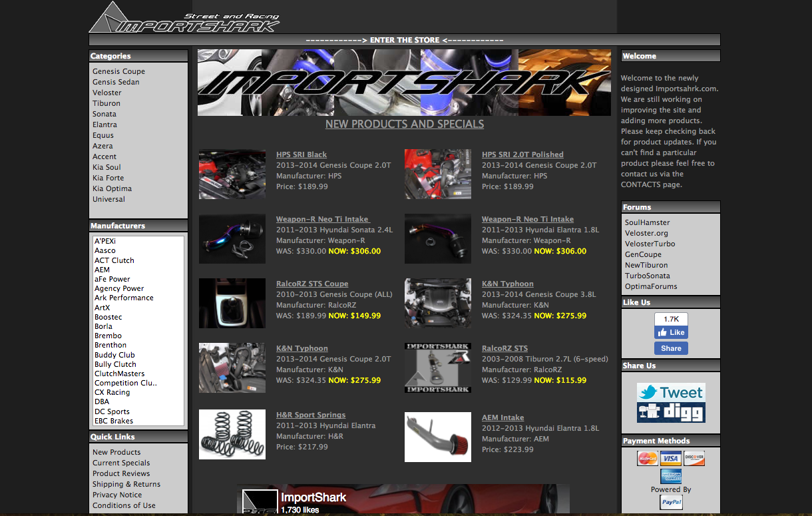Open the HPS SRI Black product link
The width and height of the screenshot is (812, 516).
coord(302,154)
